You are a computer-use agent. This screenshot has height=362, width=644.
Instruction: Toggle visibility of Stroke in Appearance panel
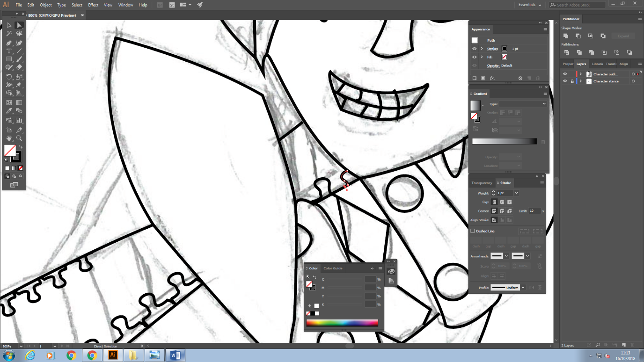coord(475,49)
